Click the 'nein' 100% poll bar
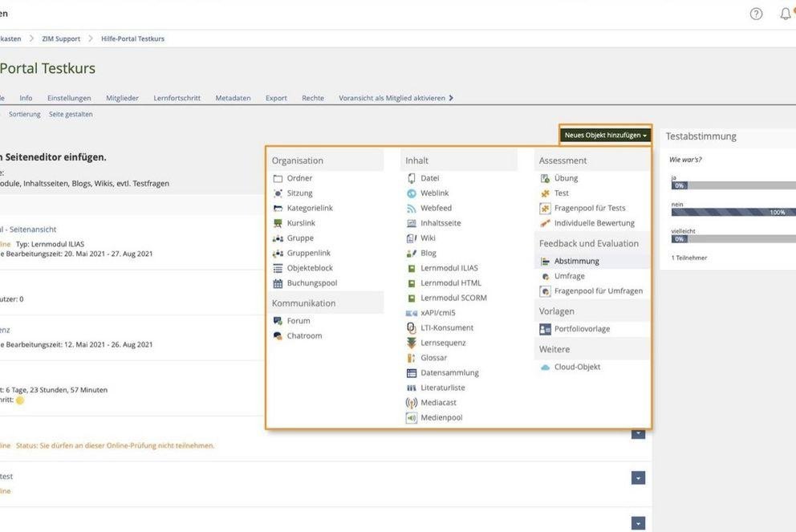 tap(733, 212)
